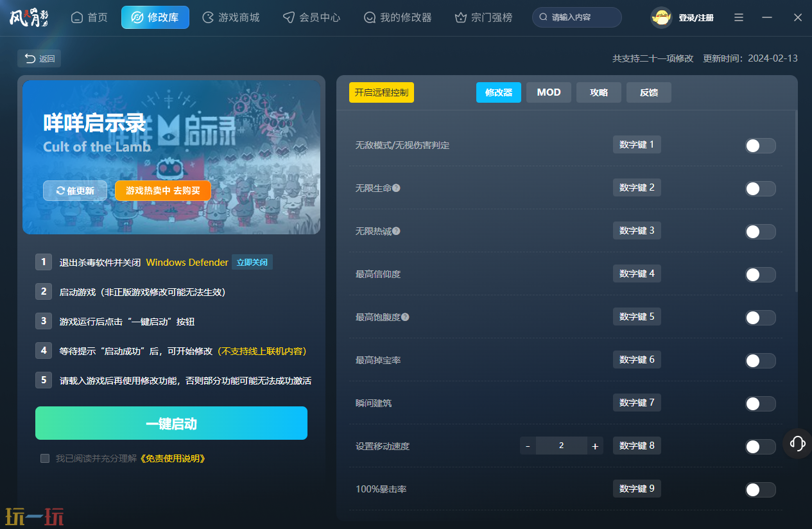Click 数字键 9 hotkey button
Image resolution: width=812 pixels, height=529 pixels.
pyautogui.click(x=637, y=489)
